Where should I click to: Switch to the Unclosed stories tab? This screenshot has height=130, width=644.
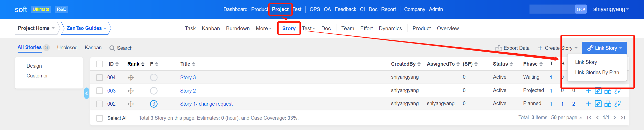(67, 48)
